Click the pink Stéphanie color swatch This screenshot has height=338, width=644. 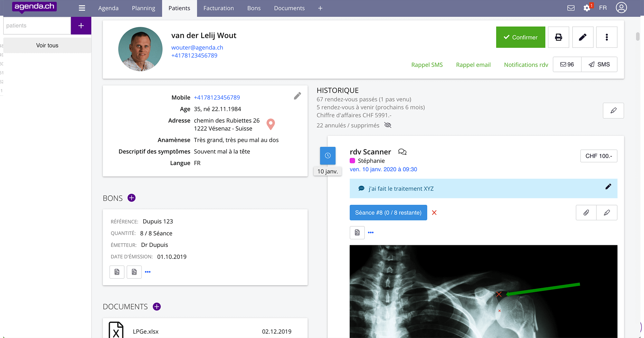click(x=352, y=161)
